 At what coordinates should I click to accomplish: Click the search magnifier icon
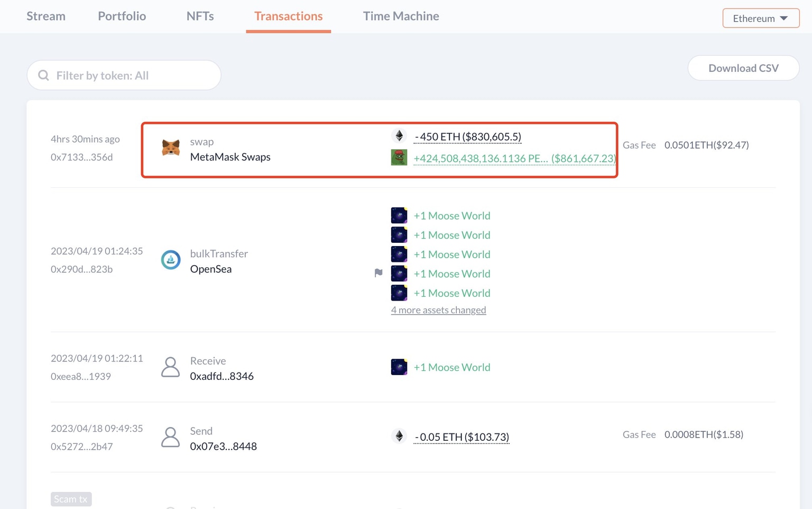[44, 76]
